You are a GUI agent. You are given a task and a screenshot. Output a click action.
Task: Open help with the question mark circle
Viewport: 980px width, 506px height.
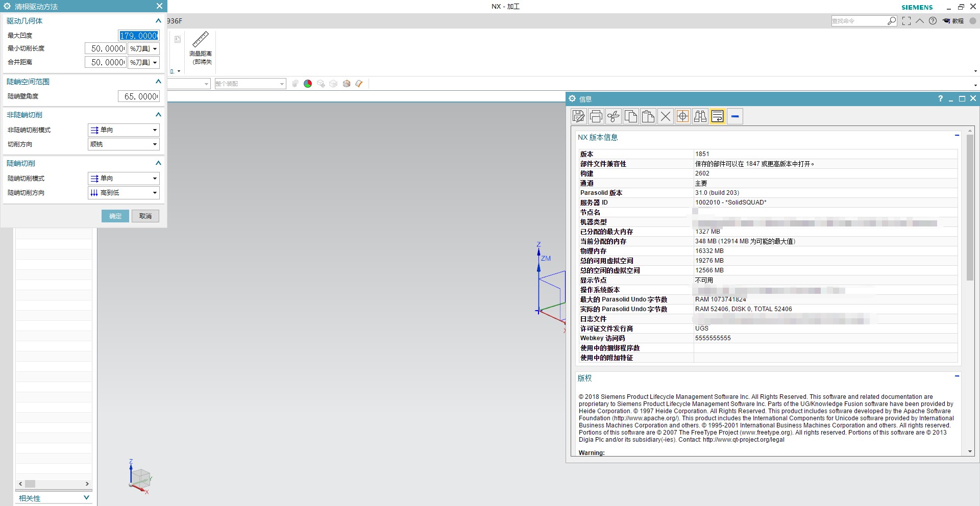point(933,21)
